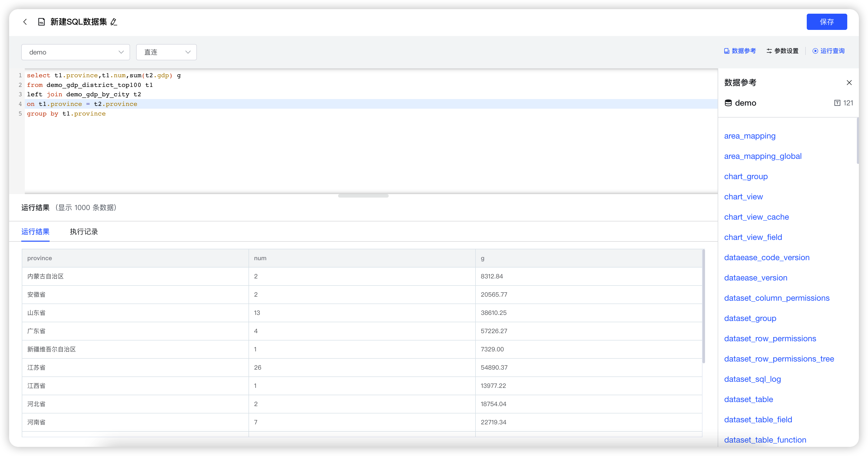Select the chart_view table link
868x456 pixels.
click(x=743, y=197)
